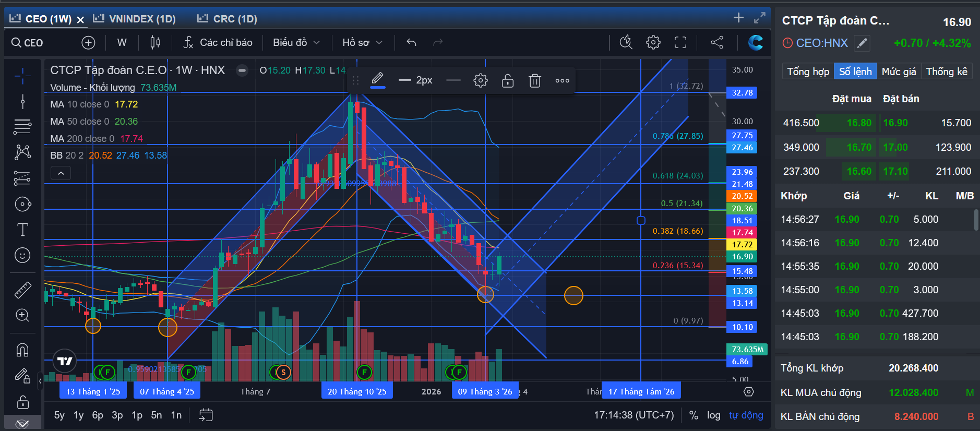Toggle auto scale 'tự động'
This screenshot has width=980, height=431.
[x=746, y=415]
